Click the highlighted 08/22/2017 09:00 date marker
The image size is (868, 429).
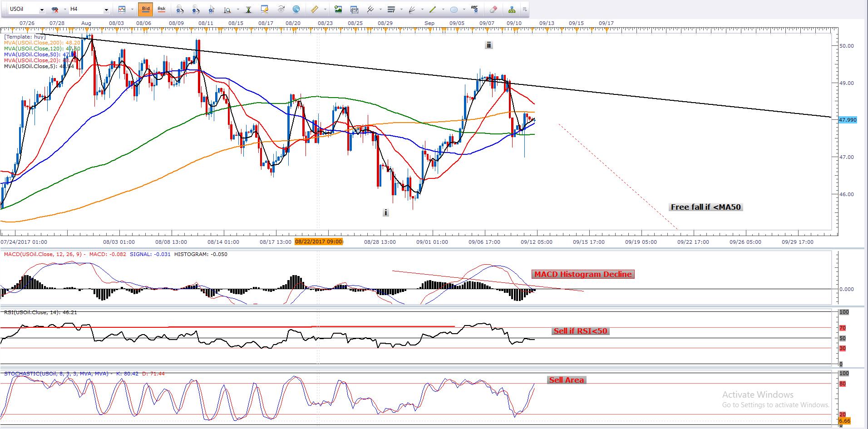[x=319, y=242]
